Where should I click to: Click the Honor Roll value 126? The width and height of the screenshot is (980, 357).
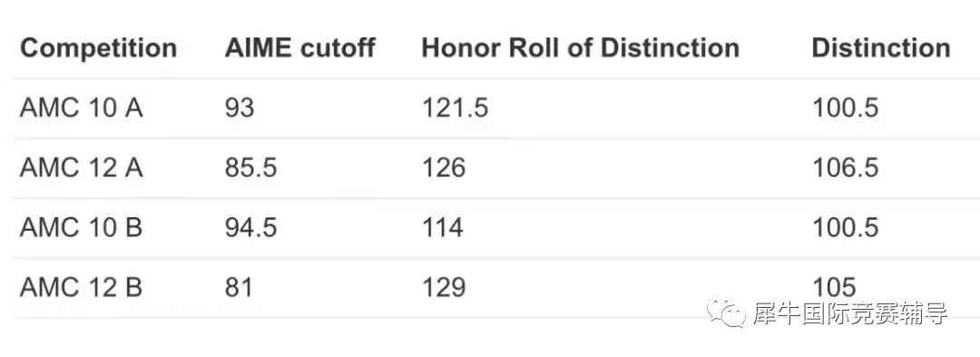tap(444, 167)
